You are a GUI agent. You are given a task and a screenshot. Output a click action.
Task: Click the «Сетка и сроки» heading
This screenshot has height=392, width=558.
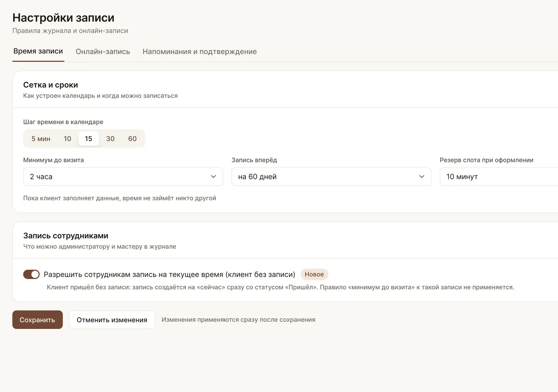pos(51,85)
